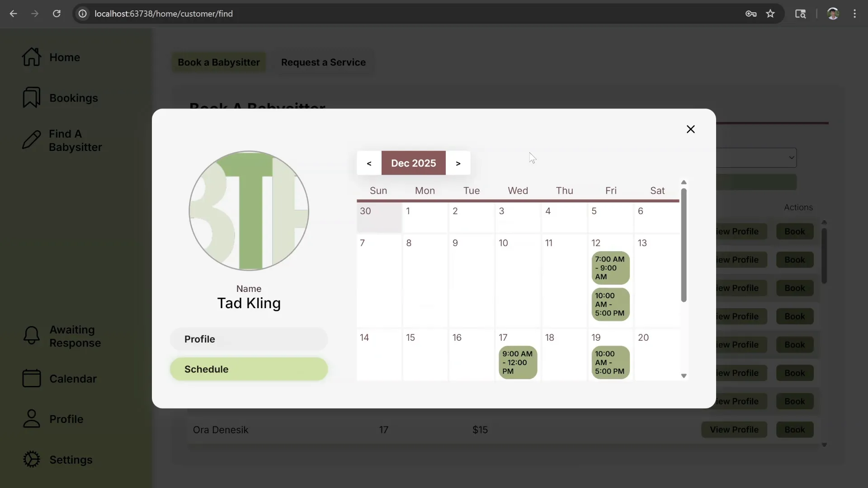Open browser three-dot menu
The width and height of the screenshot is (868, 488).
[x=854, y=14]
